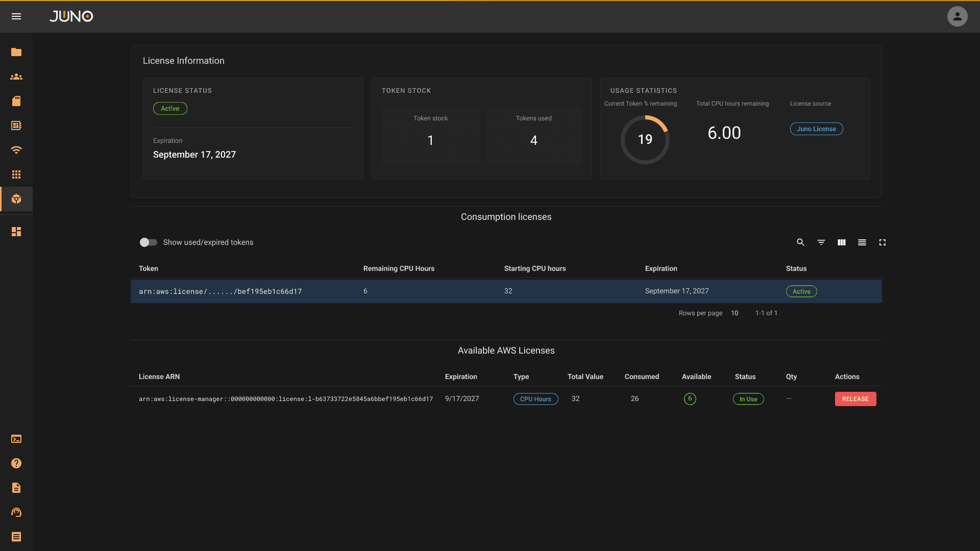Open the news list sidebar icon
Viewport: 980px width, 551px height.
(16, 126)
